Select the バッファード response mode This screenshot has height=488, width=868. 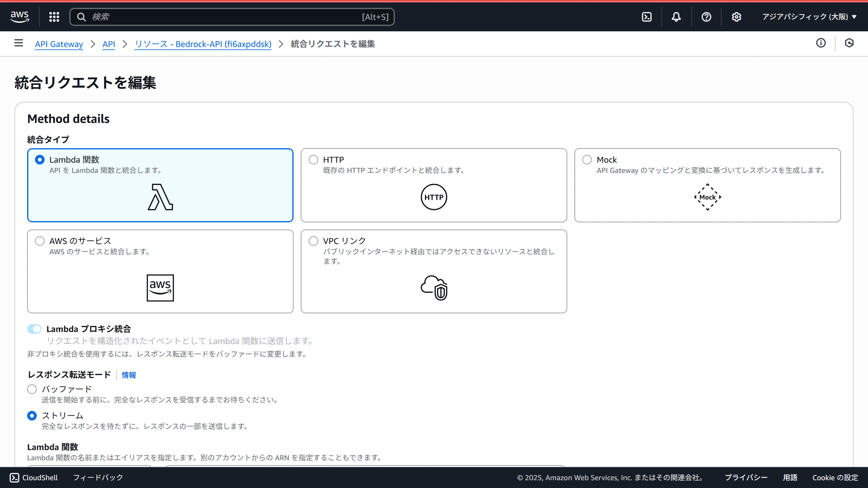32,389
